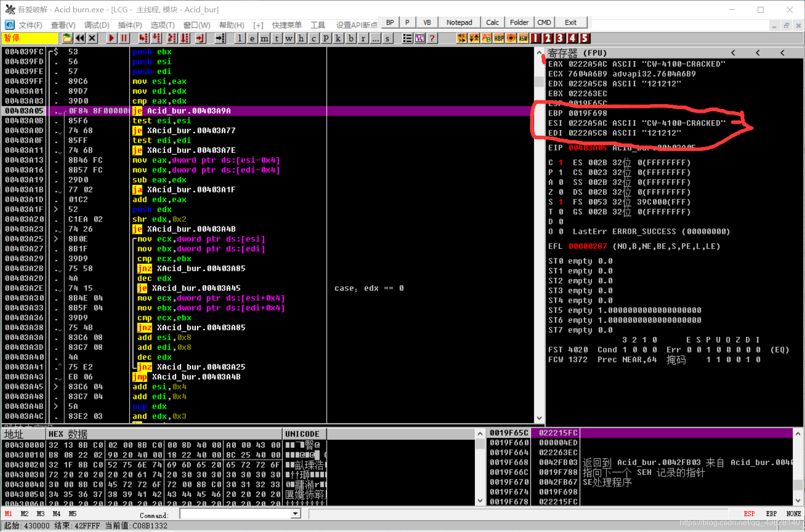This screenshot has width=805, height=532.
Task: Pause execution with the red pause icon
Action: 124,38
